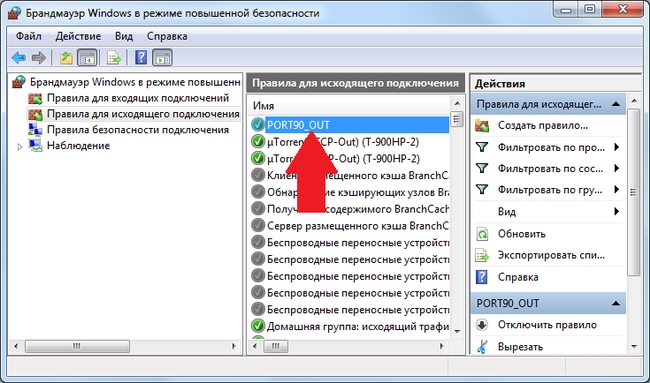Select Правила безопасности подключения
The width and height of the screenshot is (650, 383).
(138, 130)
